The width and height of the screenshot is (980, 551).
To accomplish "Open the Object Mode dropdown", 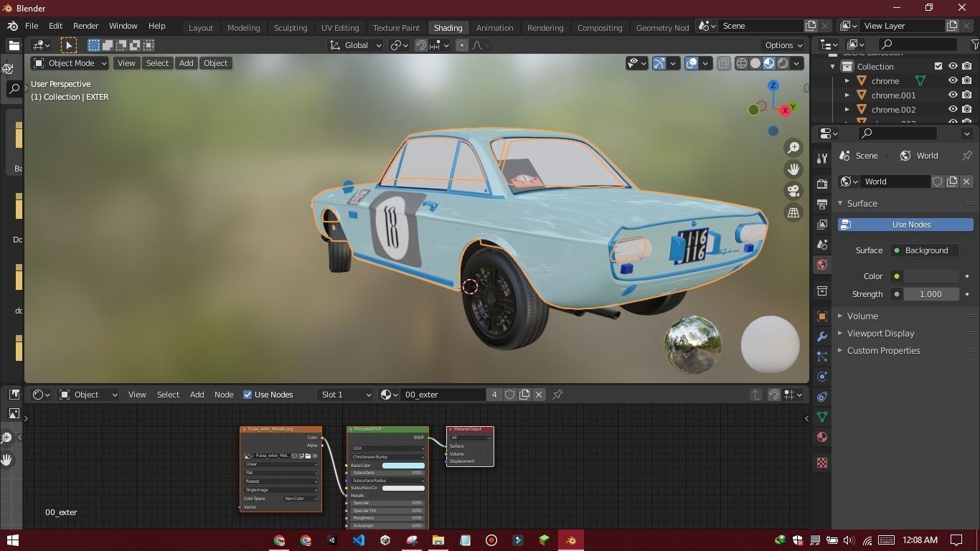I will pos(70,63).
